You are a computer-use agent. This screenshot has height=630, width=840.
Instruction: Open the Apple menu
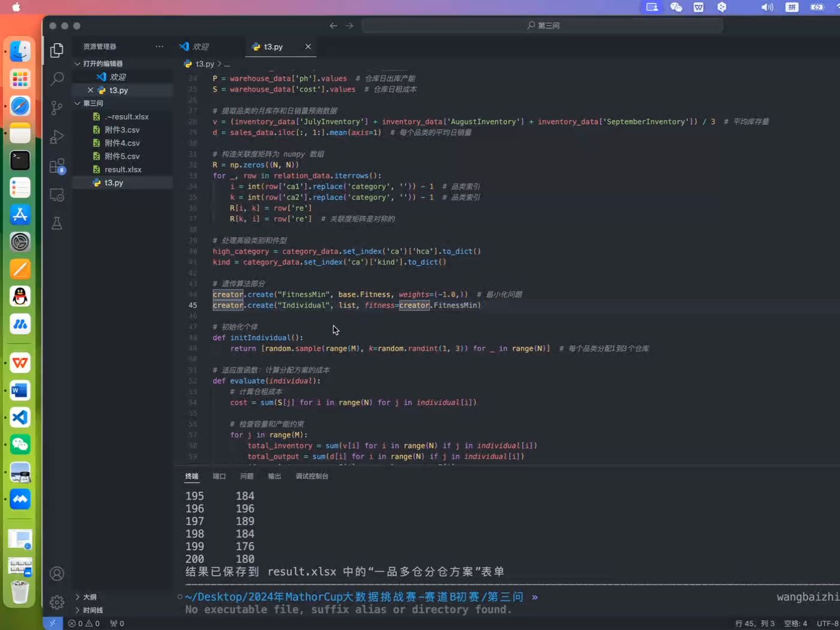(x=16, y=7)
